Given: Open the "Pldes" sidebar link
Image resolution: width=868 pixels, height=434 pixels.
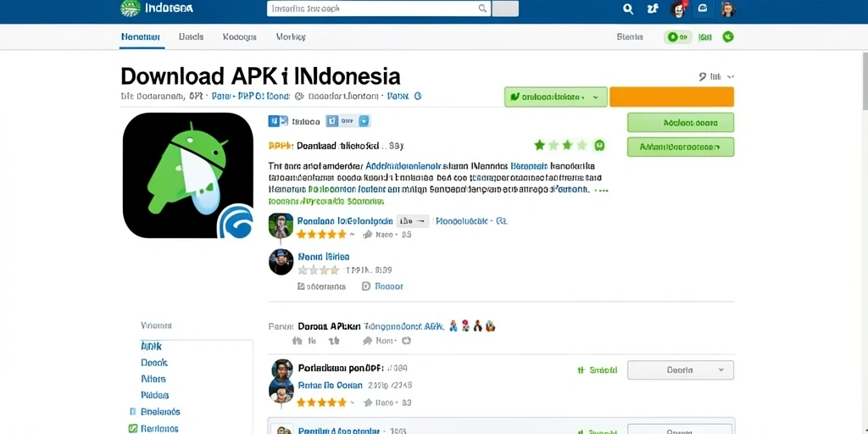Looking at the screenshot, I should click(x=154, y=395).
